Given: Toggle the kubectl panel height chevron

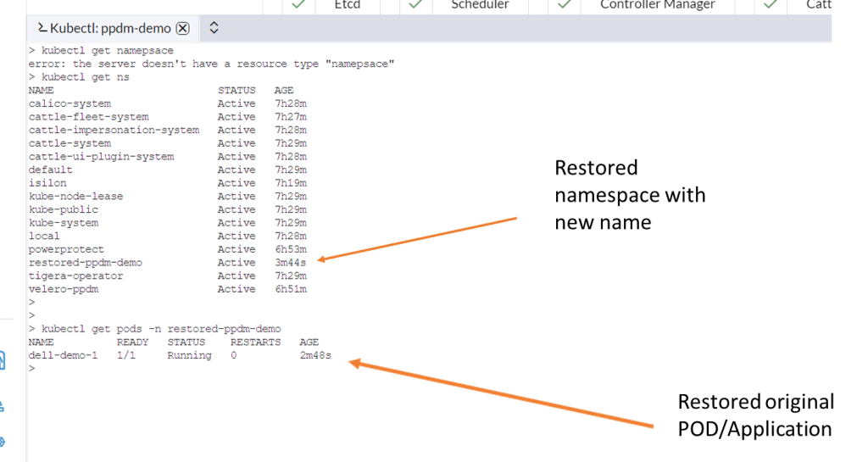Looking at the screenshot, I should tap(214, 28).
